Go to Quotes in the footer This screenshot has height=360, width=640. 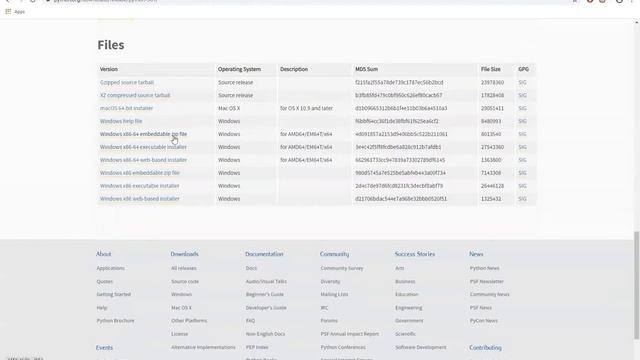[104, 282]
